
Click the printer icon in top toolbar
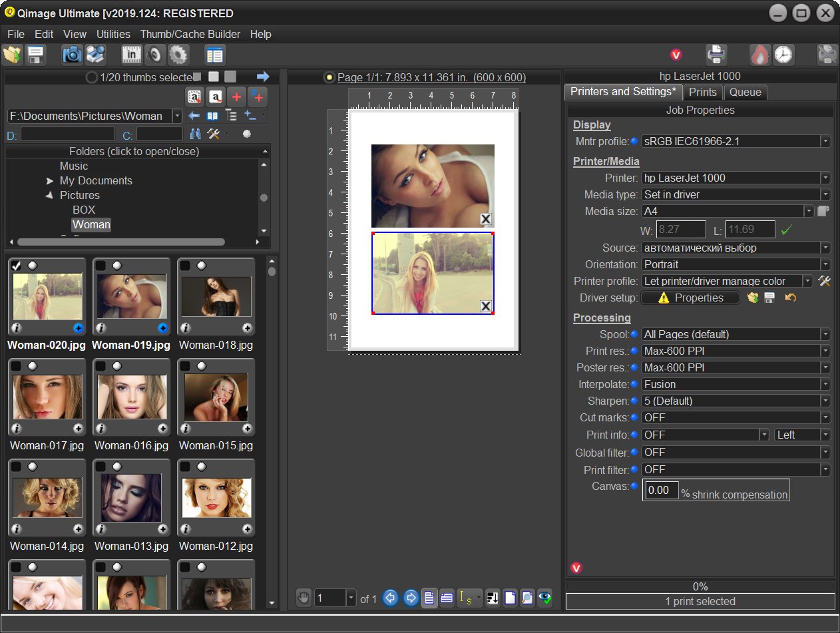point(716,55)
